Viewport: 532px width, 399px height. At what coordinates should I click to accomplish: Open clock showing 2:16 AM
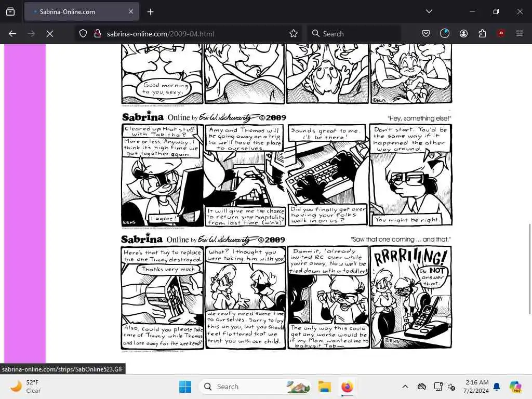(476, 387)
